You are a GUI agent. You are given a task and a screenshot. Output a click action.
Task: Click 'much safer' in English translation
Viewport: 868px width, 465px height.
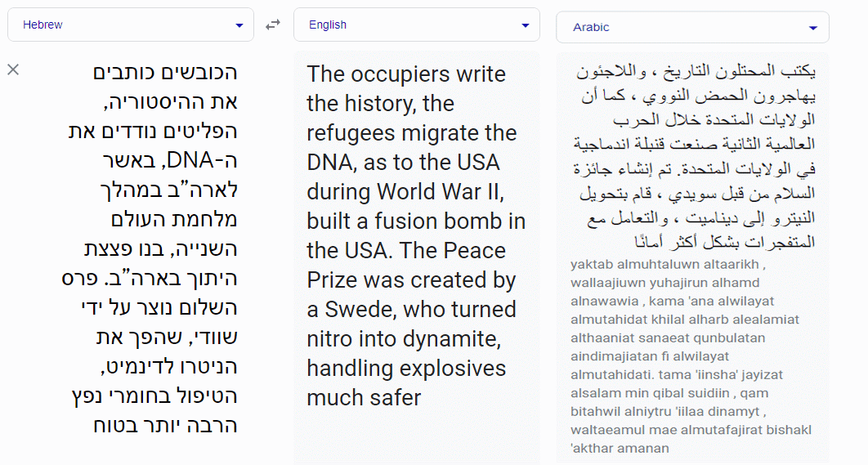tap(364, 397)
